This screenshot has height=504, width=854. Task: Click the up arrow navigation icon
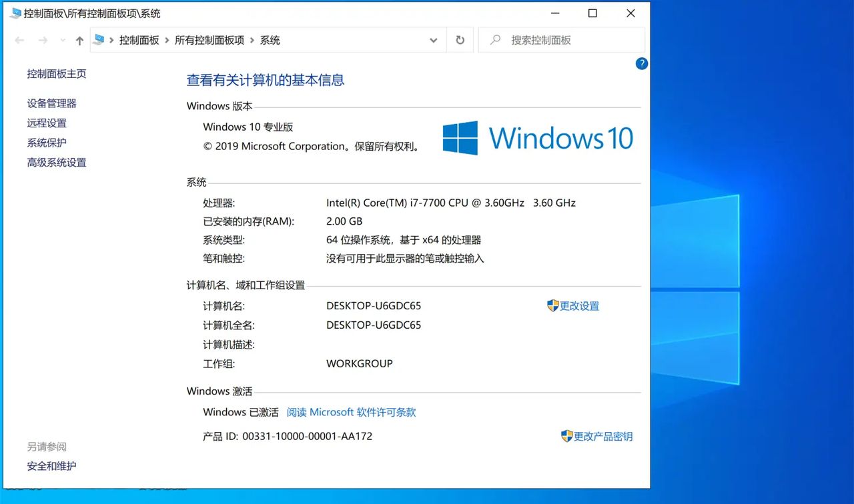[79, 40]
